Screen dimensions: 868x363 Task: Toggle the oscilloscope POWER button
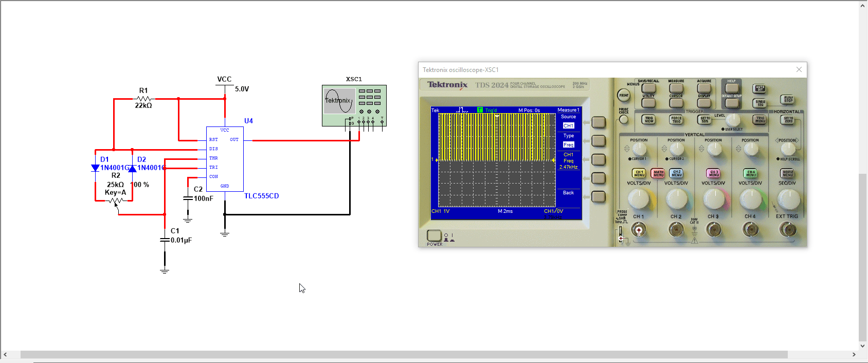[434, 236]
